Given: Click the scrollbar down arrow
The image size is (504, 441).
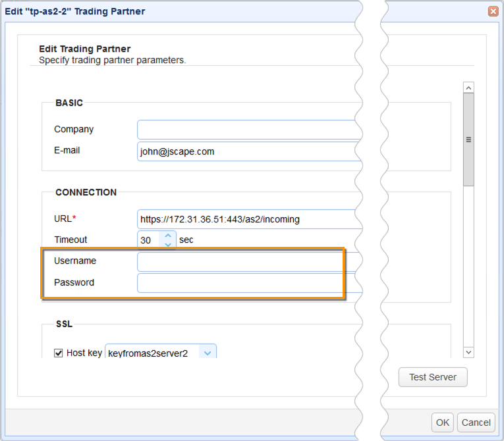Looking at the screenshot, I should [x=468, y=352].
